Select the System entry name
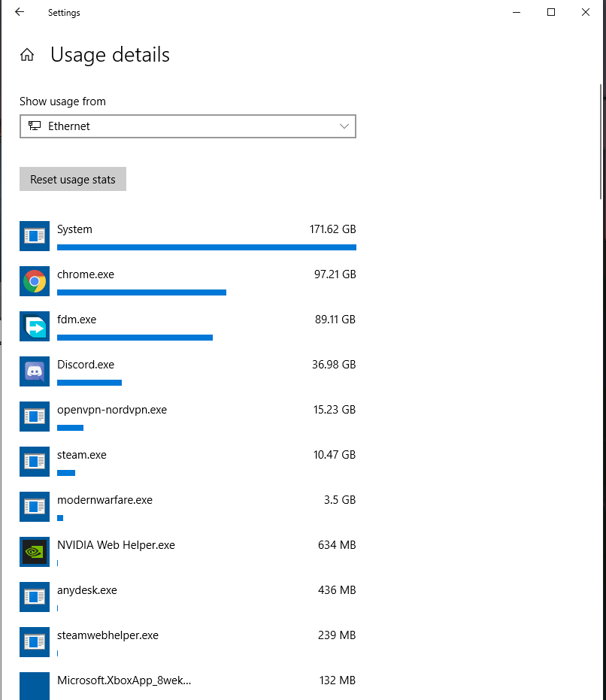The image size is (606, 700). point(74,229)
